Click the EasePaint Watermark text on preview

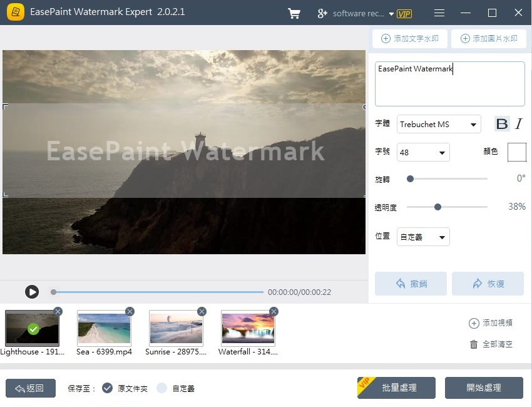185,151
